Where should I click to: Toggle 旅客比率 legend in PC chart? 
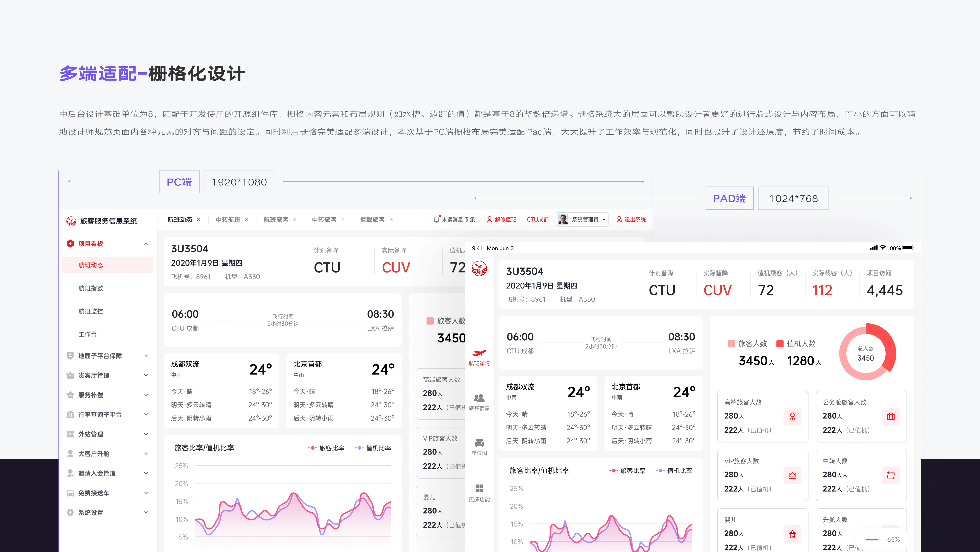tap(326, 448)
